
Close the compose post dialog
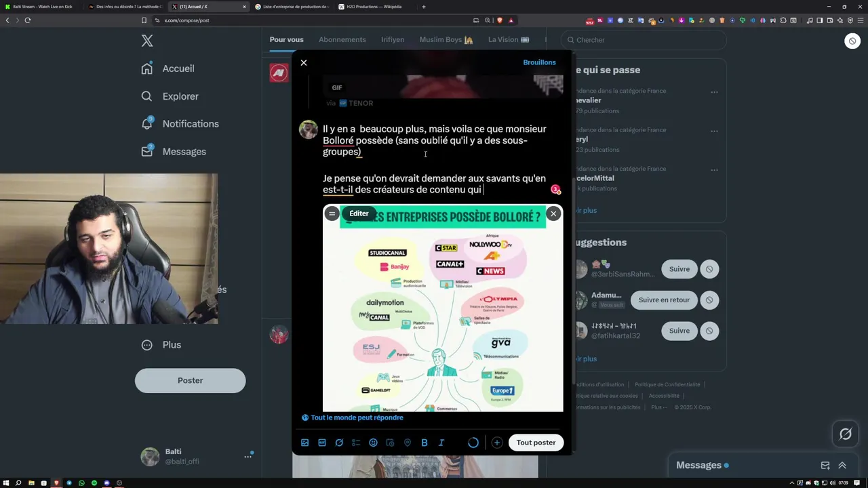(304, 62)
